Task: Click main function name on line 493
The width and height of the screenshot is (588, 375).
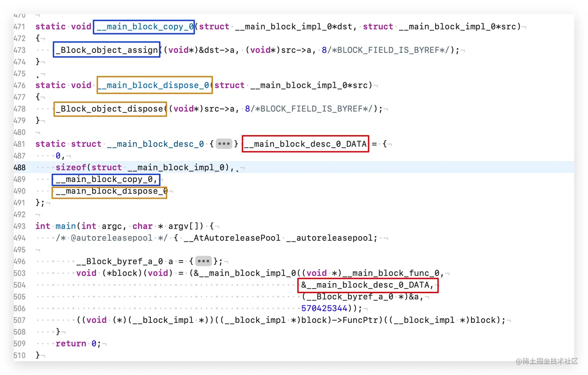Action: tap(66, 226)
